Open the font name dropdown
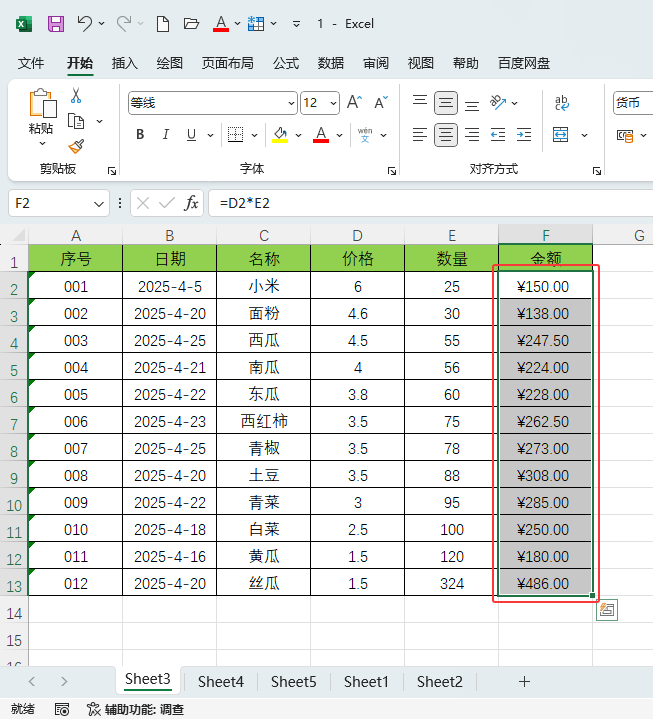 [291, 103]
